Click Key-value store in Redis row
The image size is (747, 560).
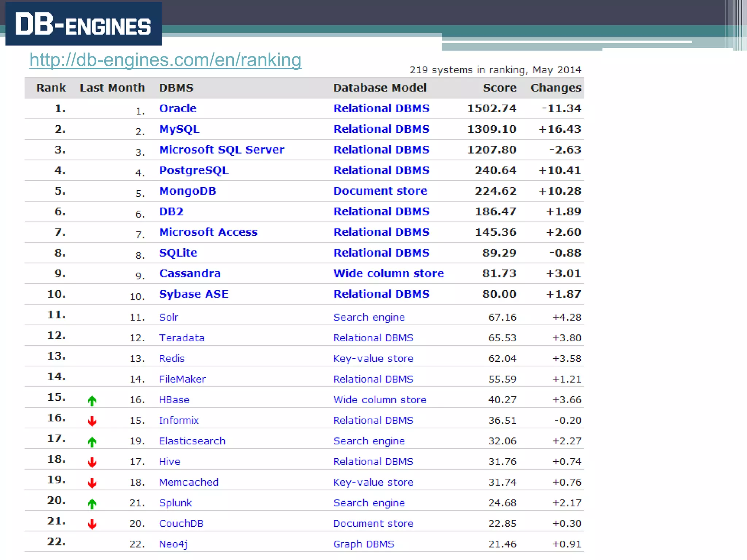tap(373, 359)
